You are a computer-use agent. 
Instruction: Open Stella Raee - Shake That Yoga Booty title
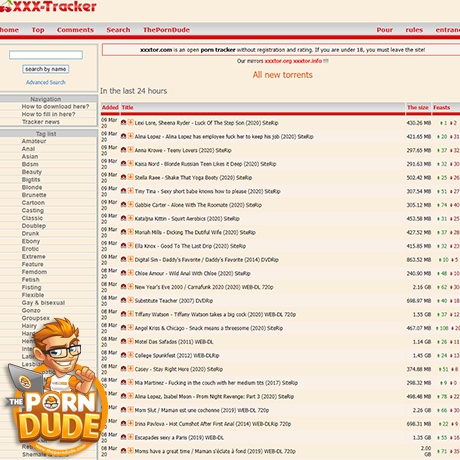click(193, 178)
